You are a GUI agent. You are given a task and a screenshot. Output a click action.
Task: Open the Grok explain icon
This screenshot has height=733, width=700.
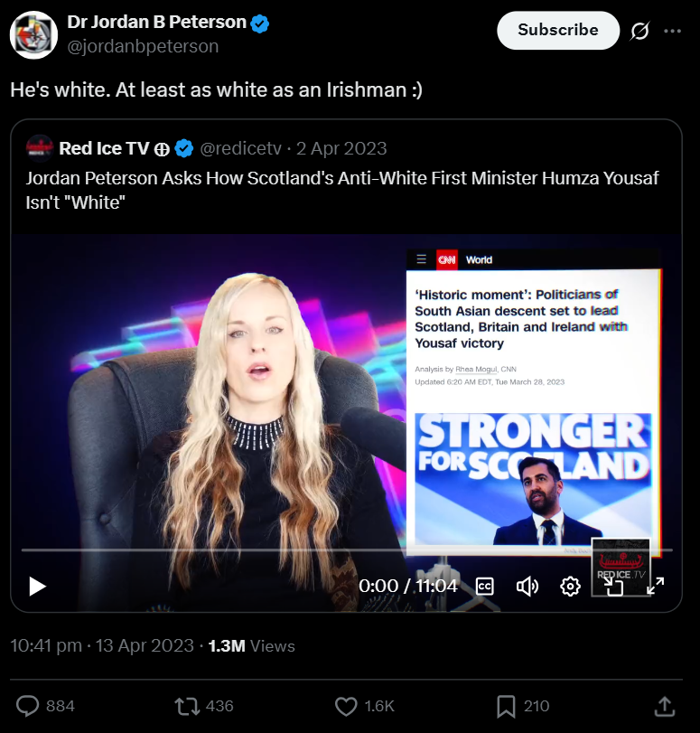[639, 32]
